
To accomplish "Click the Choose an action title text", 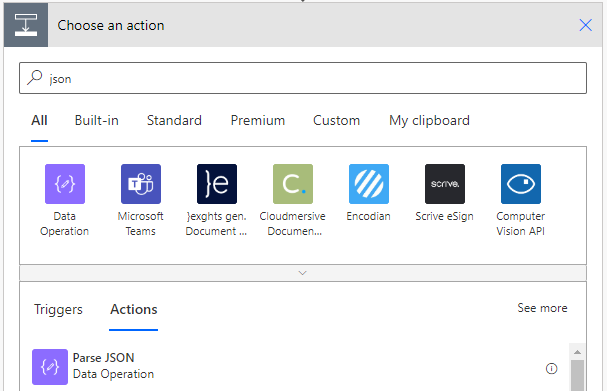I will click(x=111, y=26).
